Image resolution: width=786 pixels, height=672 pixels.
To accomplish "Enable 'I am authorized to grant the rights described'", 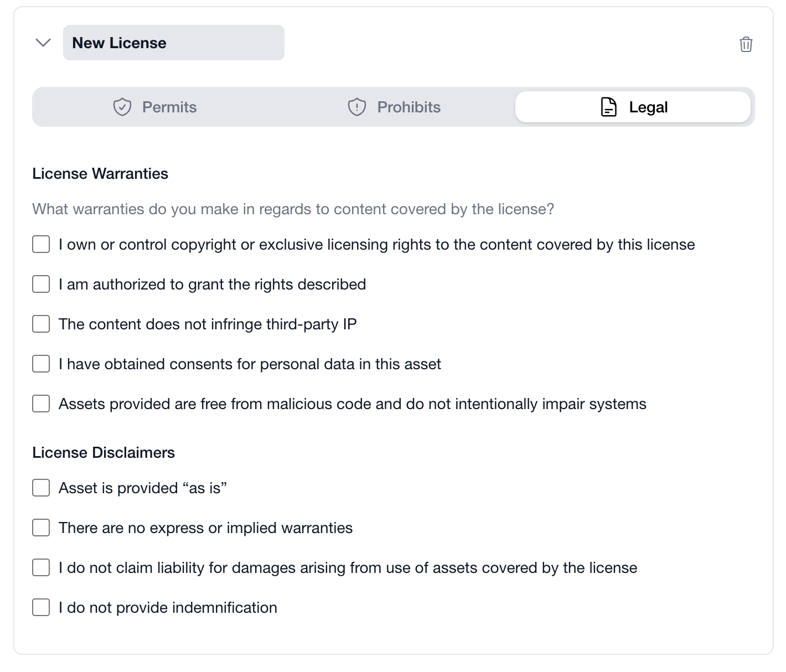I will click(41, 284).
